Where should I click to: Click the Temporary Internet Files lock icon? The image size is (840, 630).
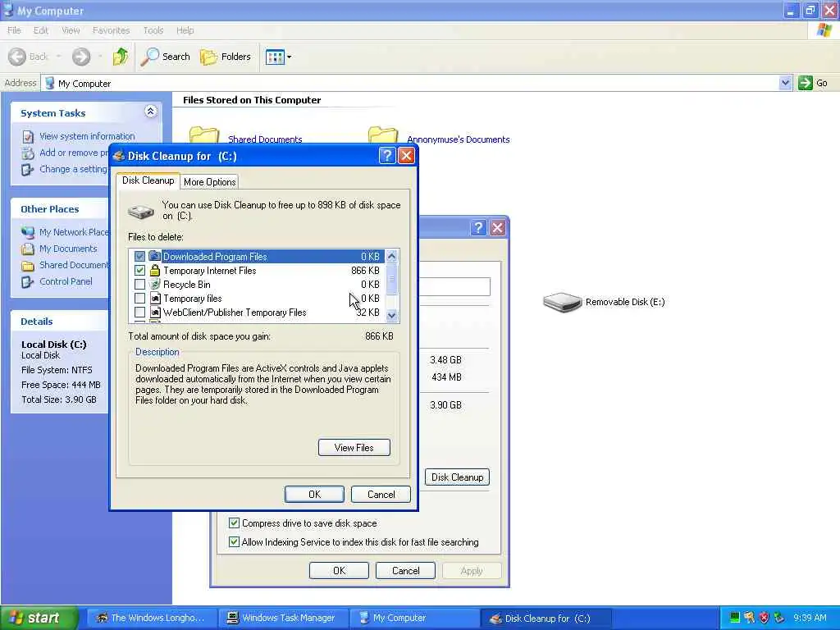click(155, 271)
